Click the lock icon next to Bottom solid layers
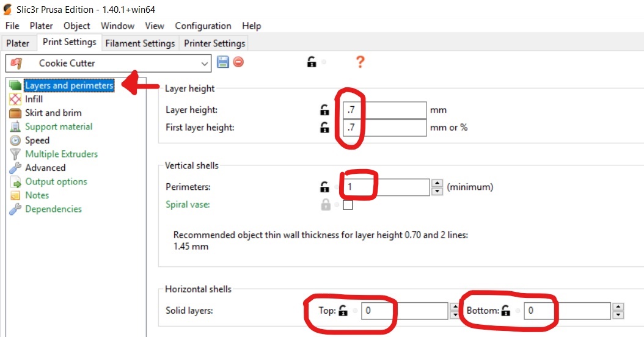This screenshot has height=337, width=644. pos(505,311)
